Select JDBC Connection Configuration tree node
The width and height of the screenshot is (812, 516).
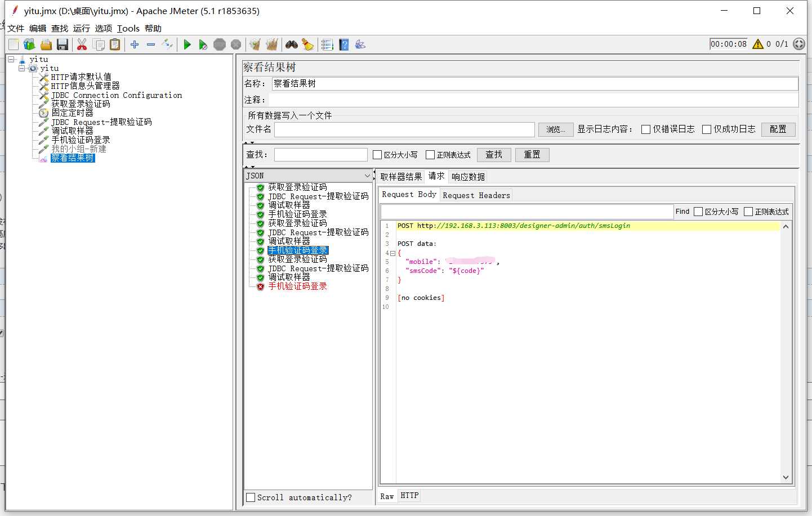pyautogui.click(x=117, y=95)
